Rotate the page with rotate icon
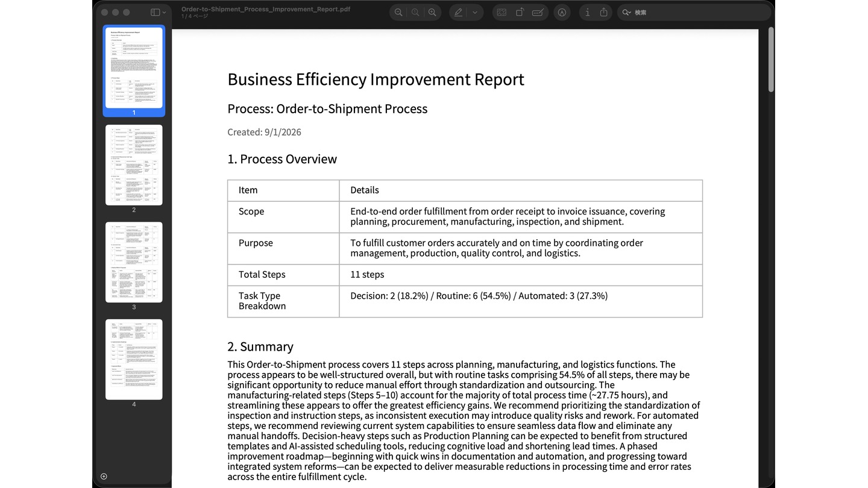Image resolution: width=868 pixels, height=488 pixels. 519,12
